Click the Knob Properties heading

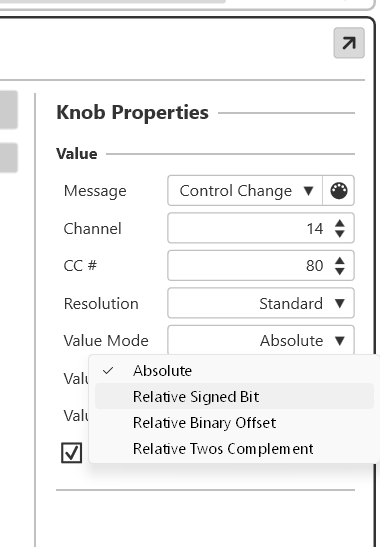point(133,112)
